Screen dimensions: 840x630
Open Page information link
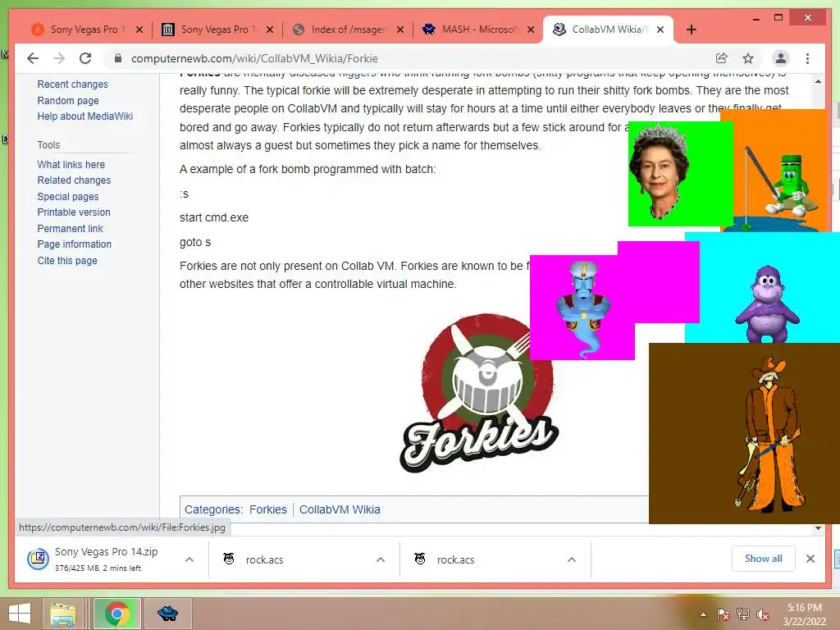pos(75,244)
